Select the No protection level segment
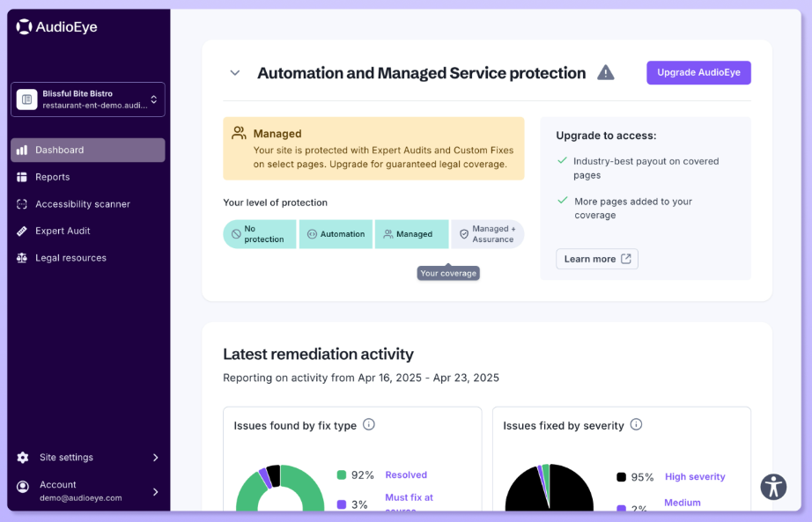This screenshot has height=522, width=812. (x=260, y=234)
